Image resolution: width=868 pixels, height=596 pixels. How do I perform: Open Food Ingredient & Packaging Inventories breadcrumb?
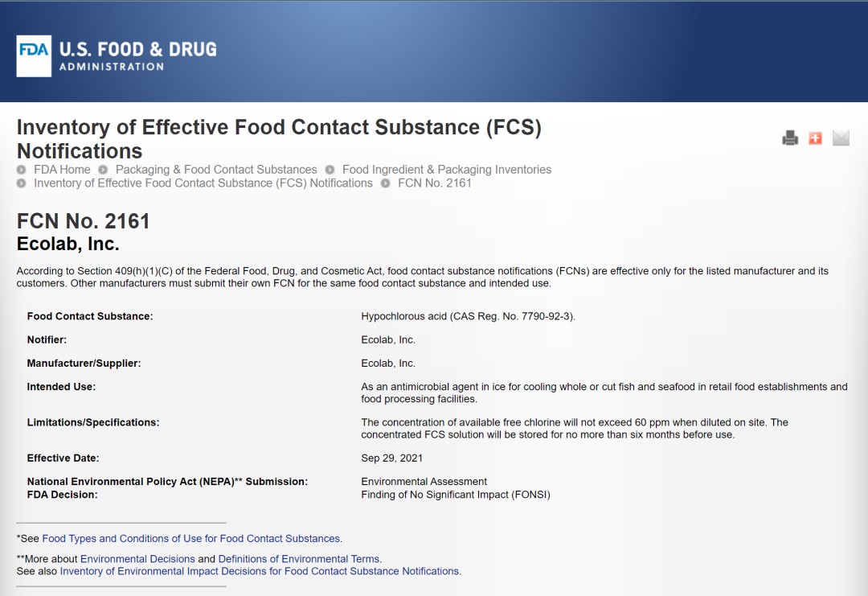pyautogui.click(x=446, y=170)
